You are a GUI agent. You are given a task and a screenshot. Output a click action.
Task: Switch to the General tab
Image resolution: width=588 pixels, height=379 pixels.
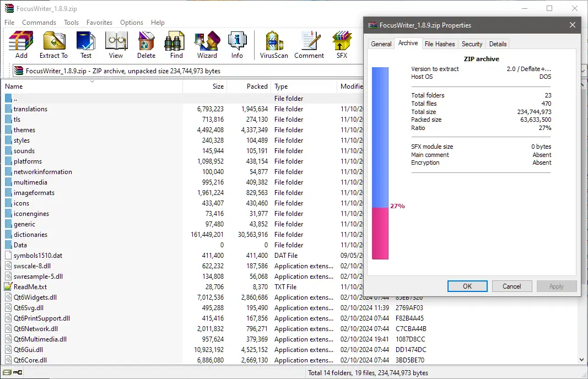(x=381, y=44)
